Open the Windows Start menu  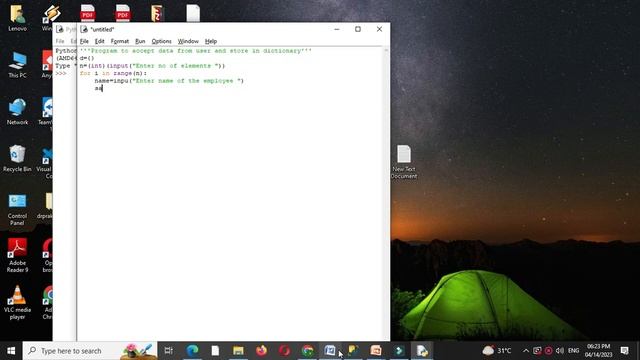[x=11, y=351]
